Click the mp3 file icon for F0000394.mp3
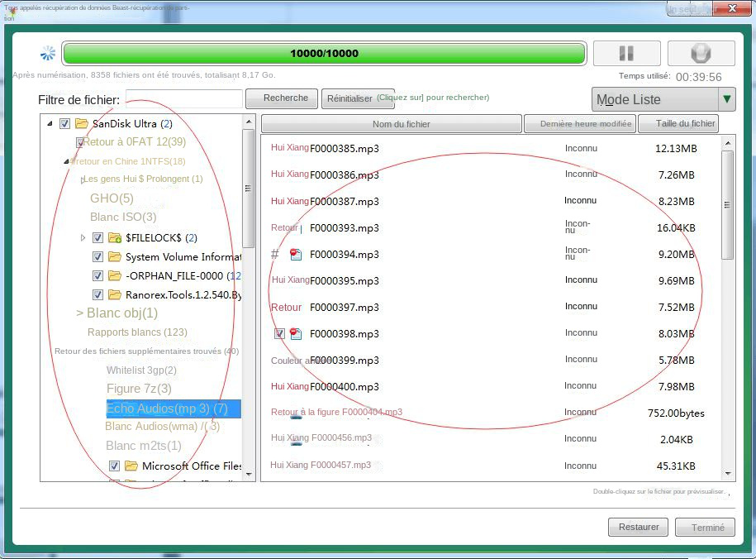Screen dimensions: 756x559 pos(296,255)
